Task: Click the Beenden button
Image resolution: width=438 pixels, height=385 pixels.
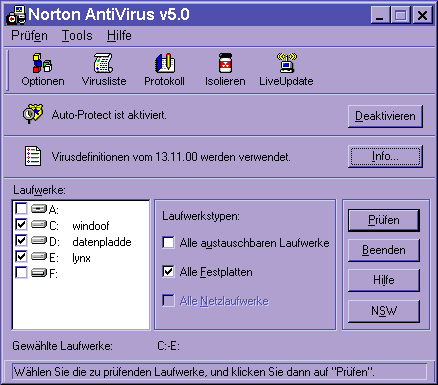Action: point(384,250)
